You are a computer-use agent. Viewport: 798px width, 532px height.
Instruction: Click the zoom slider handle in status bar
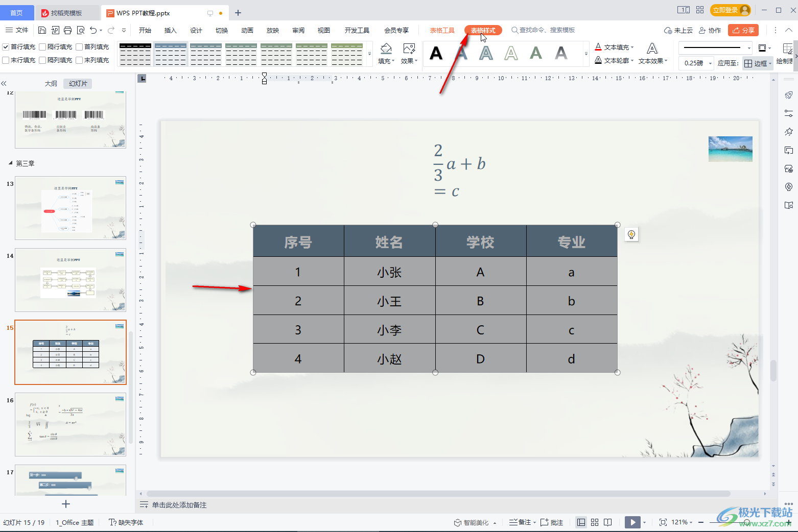(747, 522)
